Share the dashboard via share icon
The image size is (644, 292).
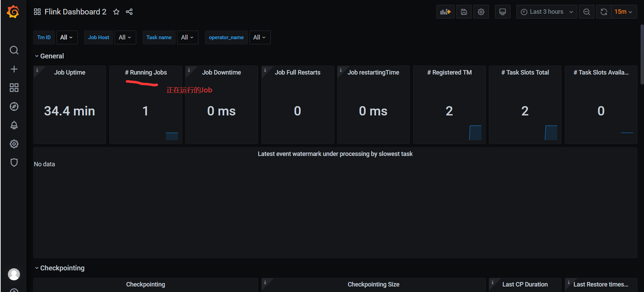click(129, 12)
